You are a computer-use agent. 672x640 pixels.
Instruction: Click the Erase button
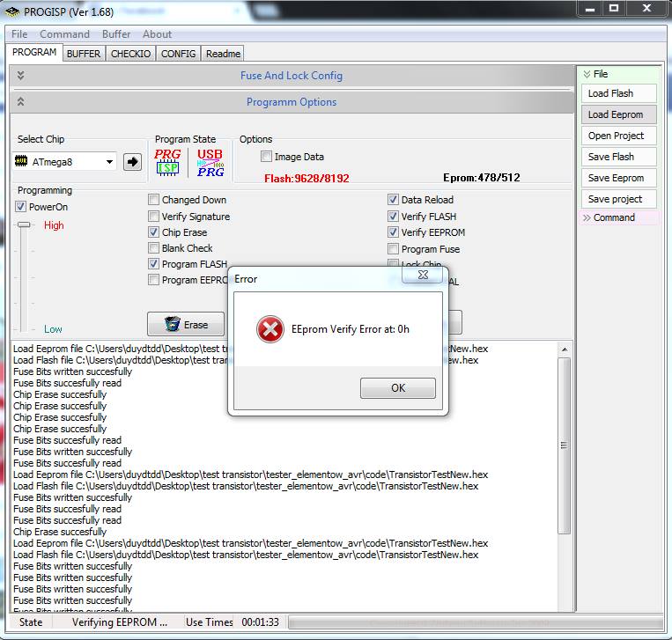pyautogui.click(x=186, y=324)
